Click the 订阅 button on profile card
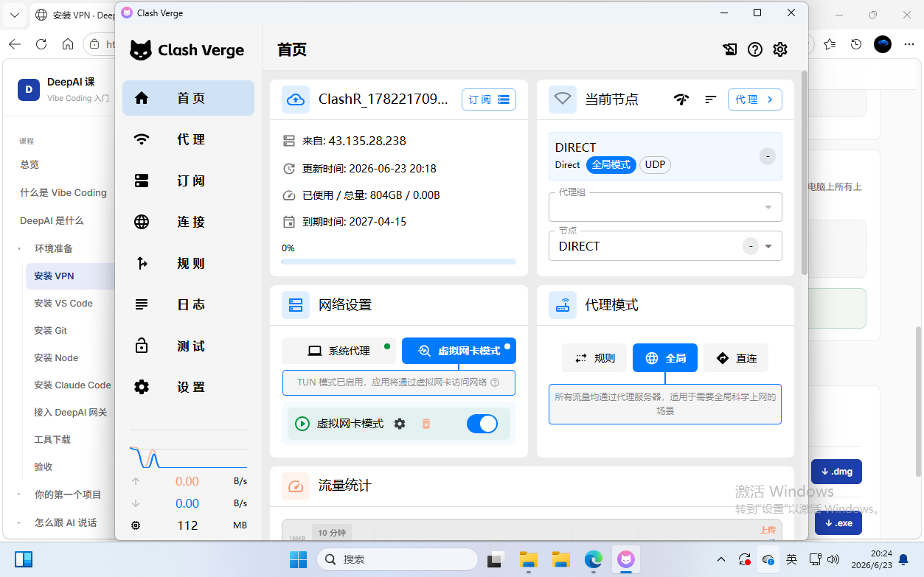The width and height of the screenshot is (924, 577). pyautogui.click(x=489, y=99)
